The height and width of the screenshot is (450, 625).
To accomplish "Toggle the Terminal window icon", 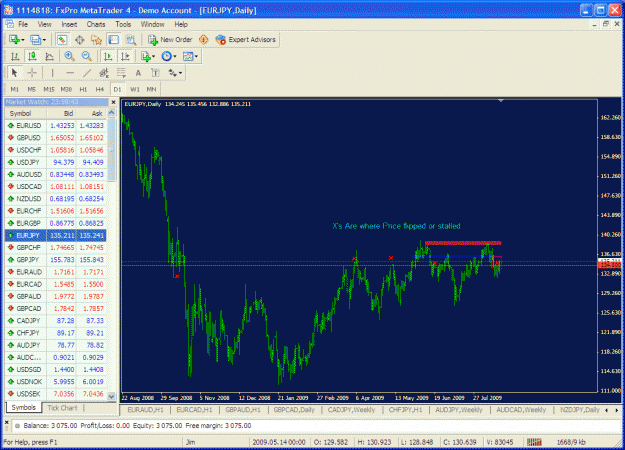I will (114, 39).
